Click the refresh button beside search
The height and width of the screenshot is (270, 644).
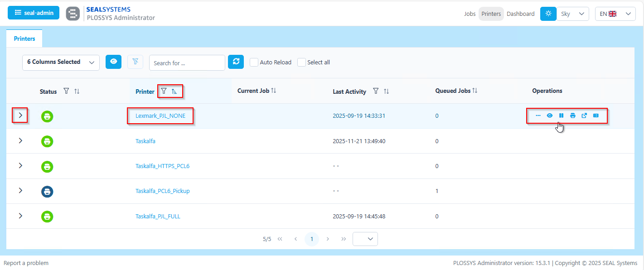click(x=236, y=62)
